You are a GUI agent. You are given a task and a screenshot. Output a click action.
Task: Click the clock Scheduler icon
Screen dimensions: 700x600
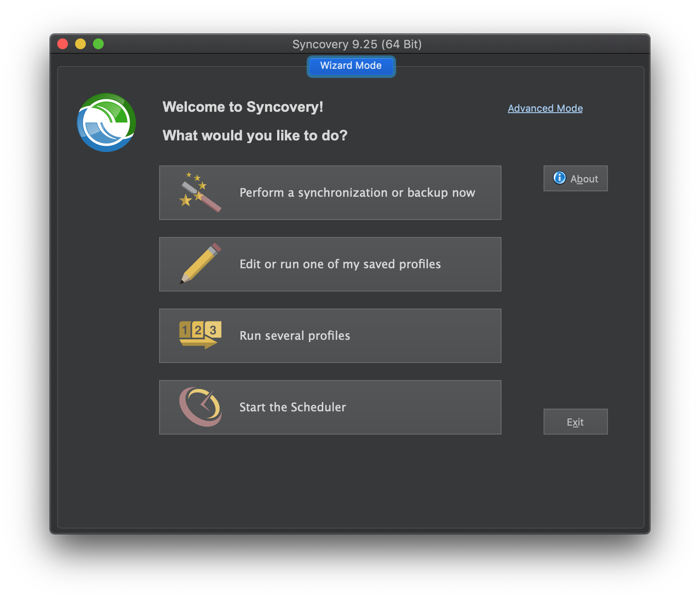coord(200,406)
